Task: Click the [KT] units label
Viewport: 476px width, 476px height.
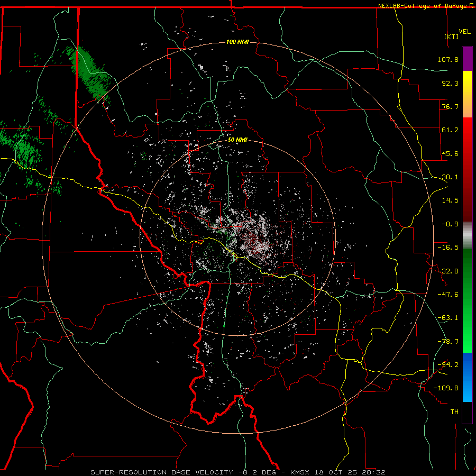Action: pos(452,36)
